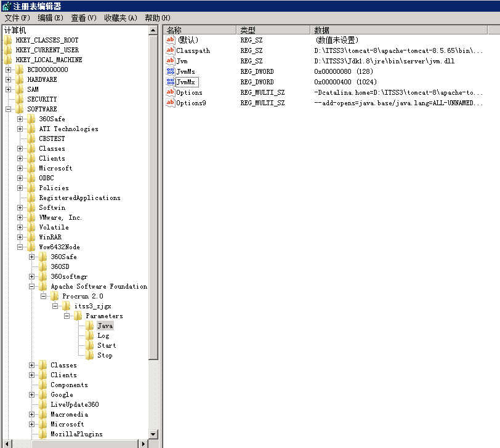500x448 pixels.
Task: Expand the Google key under Wow6432Node
Action: 31,394
